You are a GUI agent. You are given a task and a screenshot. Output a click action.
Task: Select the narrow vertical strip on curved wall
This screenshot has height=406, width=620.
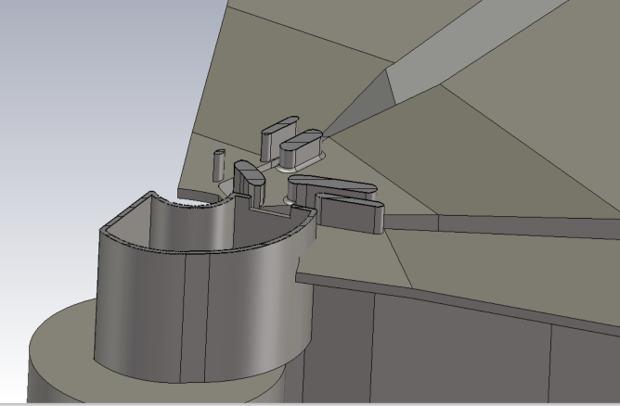tap(195, 317)
